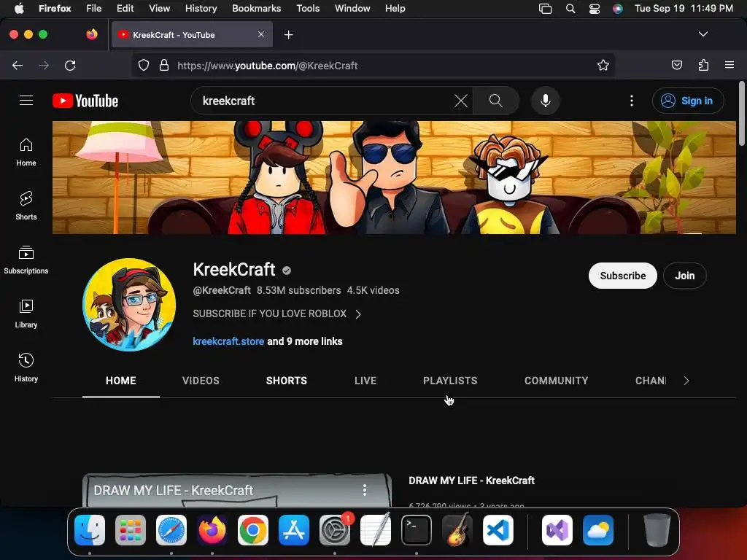The width and height of the screenshot is (747, 560).
Task: Show the 9 more links
Action: tap(304, 341)
